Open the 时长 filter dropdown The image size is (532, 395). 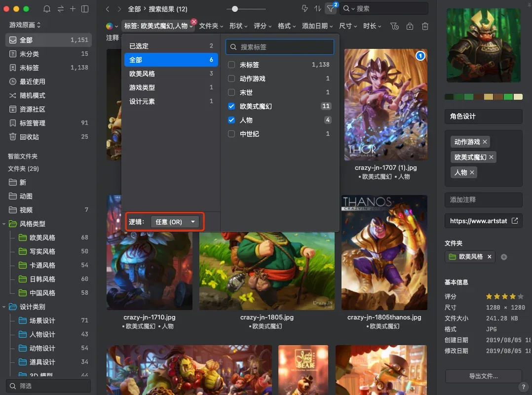[x=372, y=26]
